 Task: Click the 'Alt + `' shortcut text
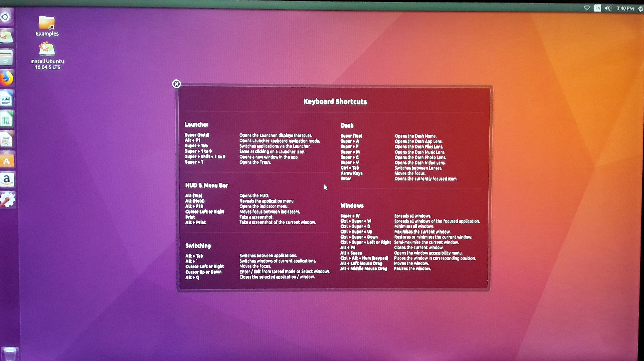tap(191, 261)
